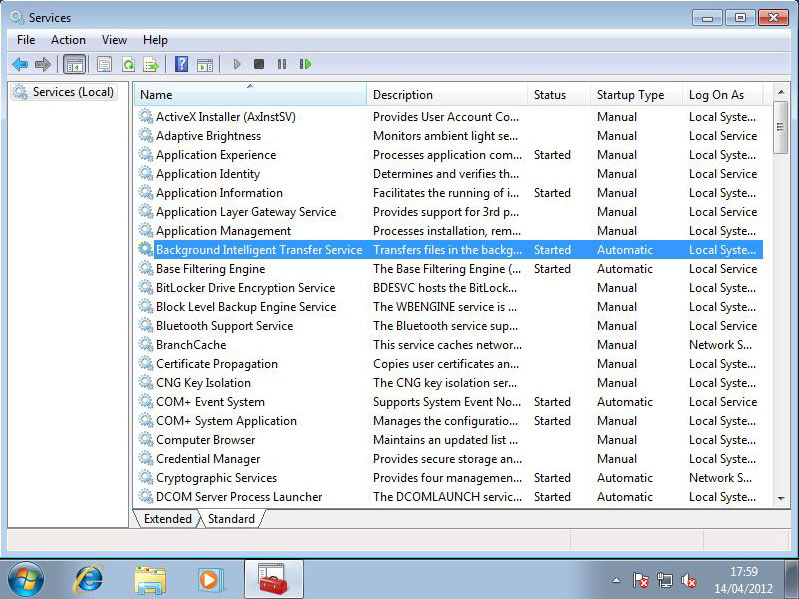Viewport: 799px width, 599px height.
Task: Toggle the show/hide action pane icon
Action: (205, 65)
